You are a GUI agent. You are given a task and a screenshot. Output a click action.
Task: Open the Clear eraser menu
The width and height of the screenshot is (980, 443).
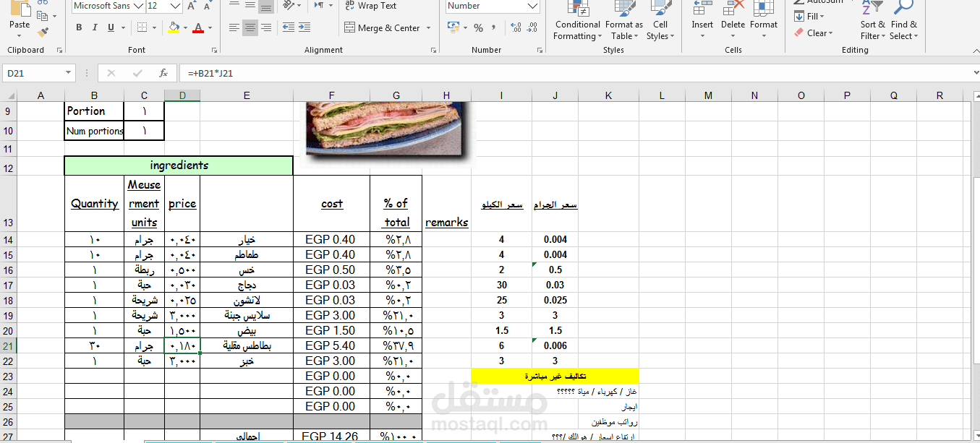click(x=813, y=33)
